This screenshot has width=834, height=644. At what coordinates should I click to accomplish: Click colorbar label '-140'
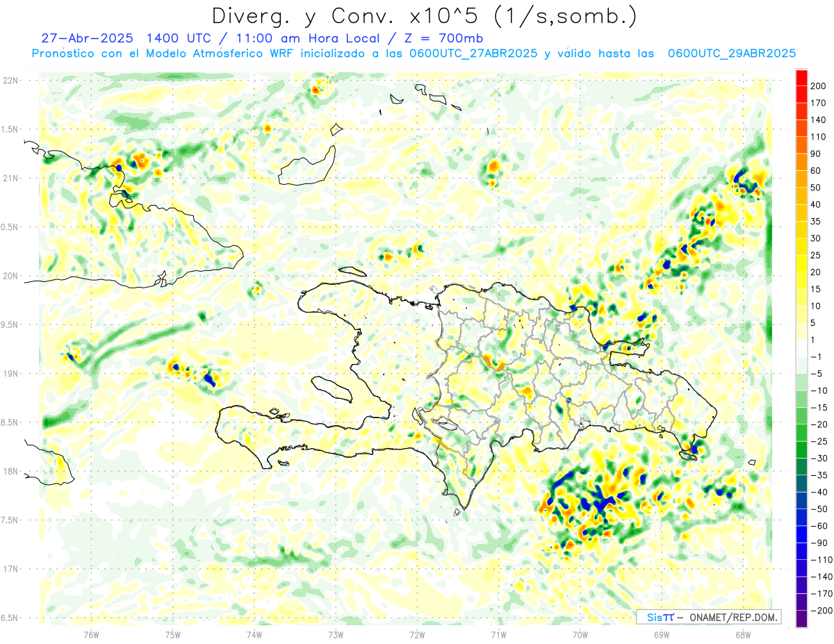point(821,577)
